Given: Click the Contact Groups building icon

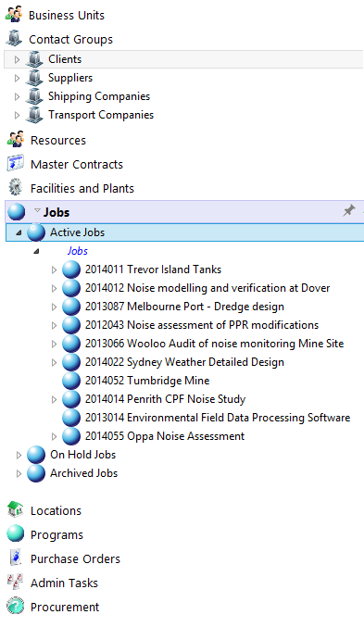Looking at the screenshot, I should [x=14, y=39].
